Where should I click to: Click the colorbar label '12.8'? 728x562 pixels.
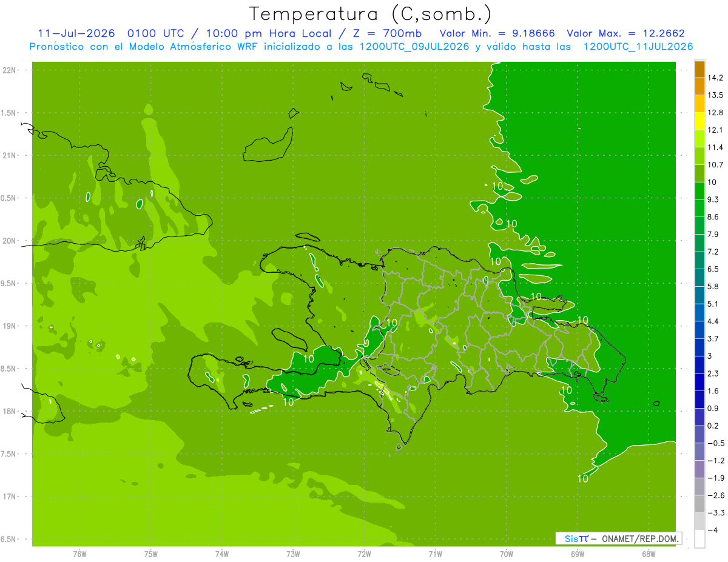click(715, 113)
